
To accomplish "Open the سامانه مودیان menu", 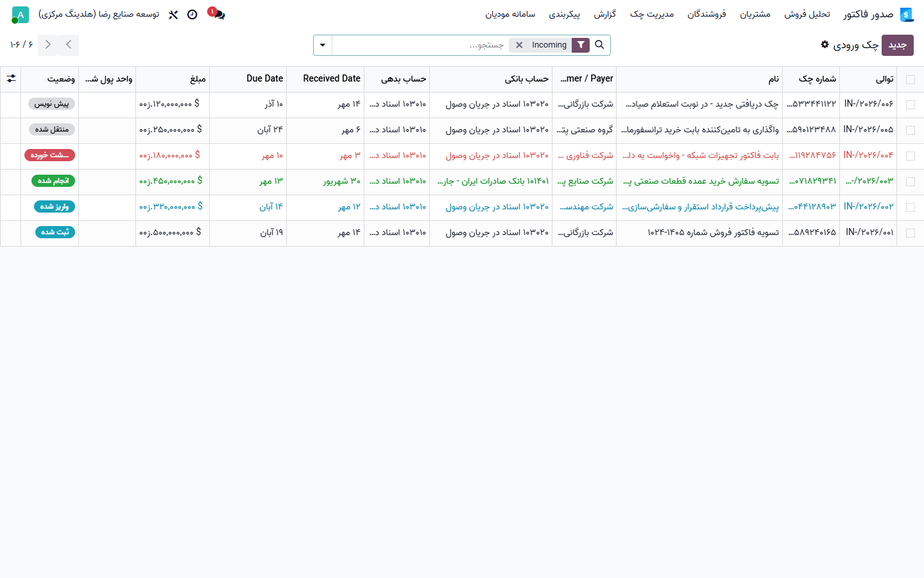I will [x=510, y=14].
